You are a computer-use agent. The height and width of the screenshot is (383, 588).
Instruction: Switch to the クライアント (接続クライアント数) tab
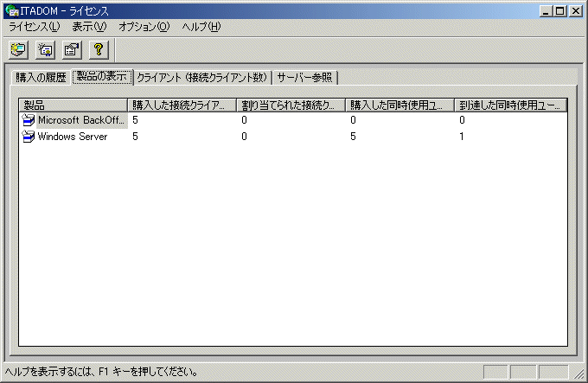click(x=202, y=78)
